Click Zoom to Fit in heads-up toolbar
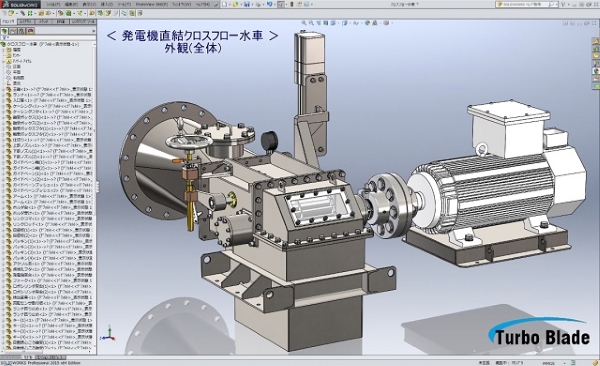This screenshot has height=366, width=600. (x=304, y=23)
